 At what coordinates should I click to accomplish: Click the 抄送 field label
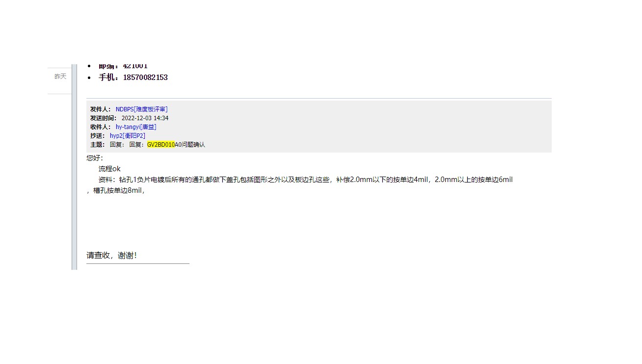tap(98, 136)
